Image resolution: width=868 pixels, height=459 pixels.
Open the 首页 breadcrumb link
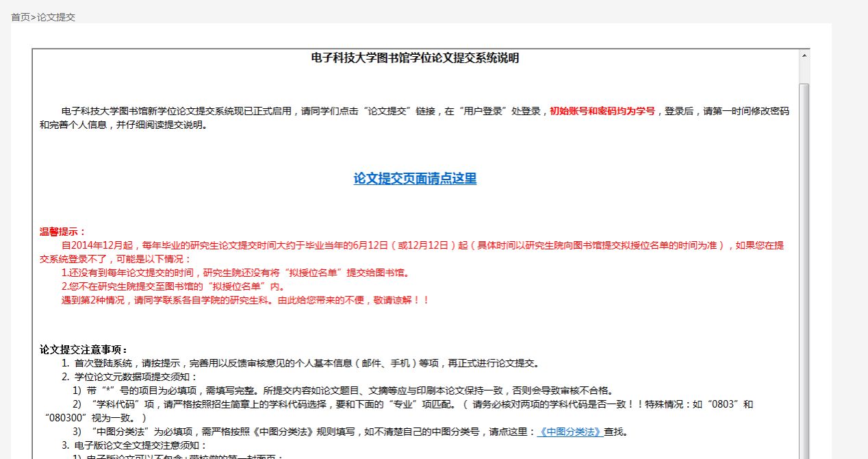tap(21, 17)
